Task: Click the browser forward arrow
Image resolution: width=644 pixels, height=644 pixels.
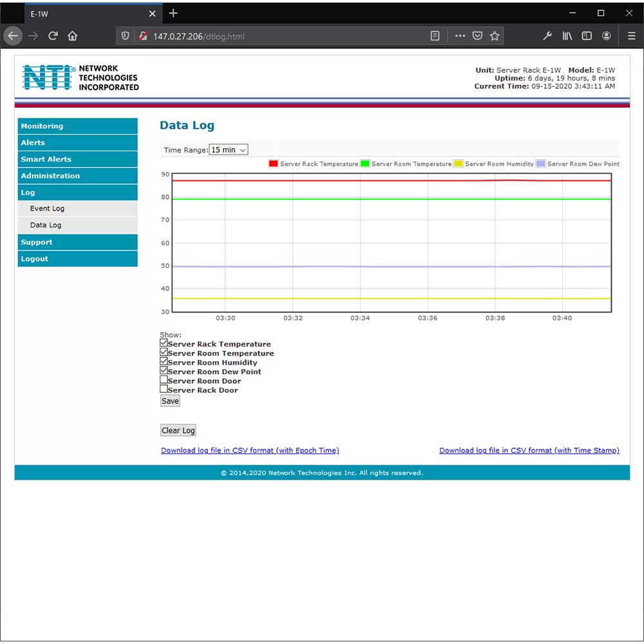Action: [33, 36]
